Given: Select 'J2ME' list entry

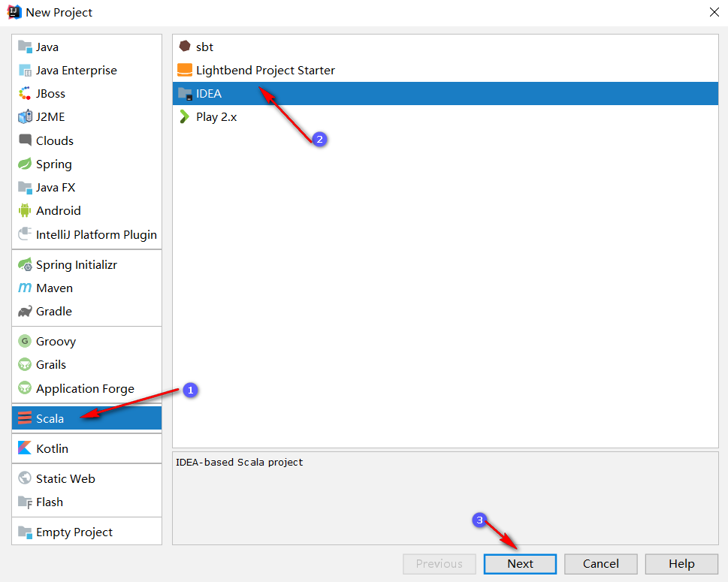Looking at the screenshot, I should pyautogui.click(x=50, y=116).
